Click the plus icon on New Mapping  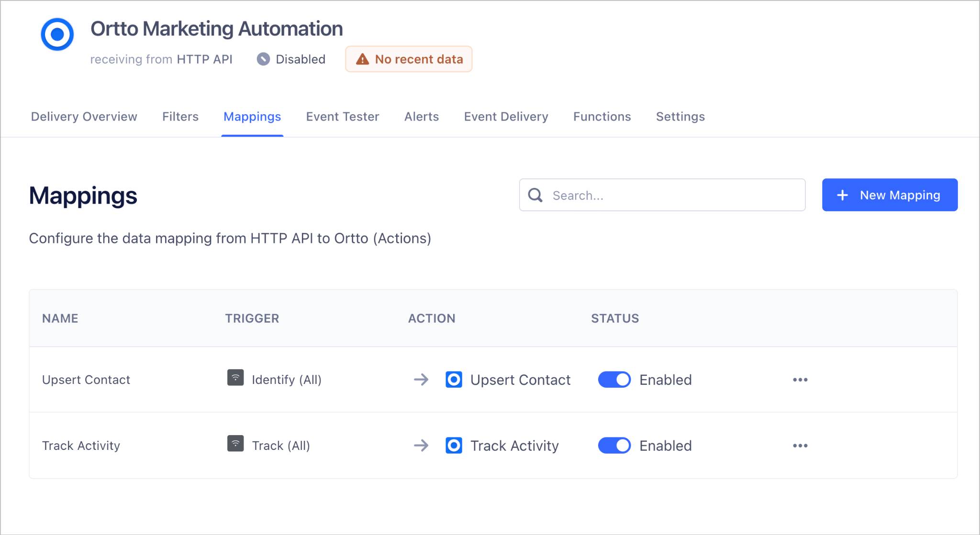point(843,195)
